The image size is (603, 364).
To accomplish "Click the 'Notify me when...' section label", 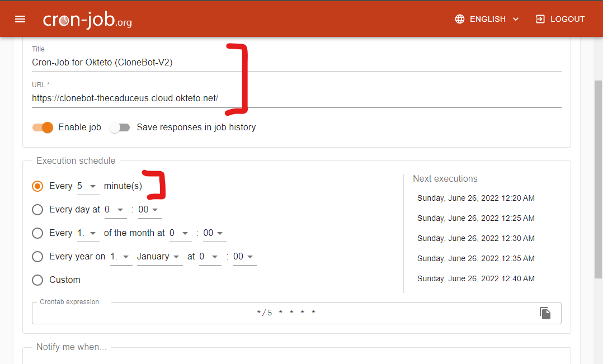I will (72, 347).
